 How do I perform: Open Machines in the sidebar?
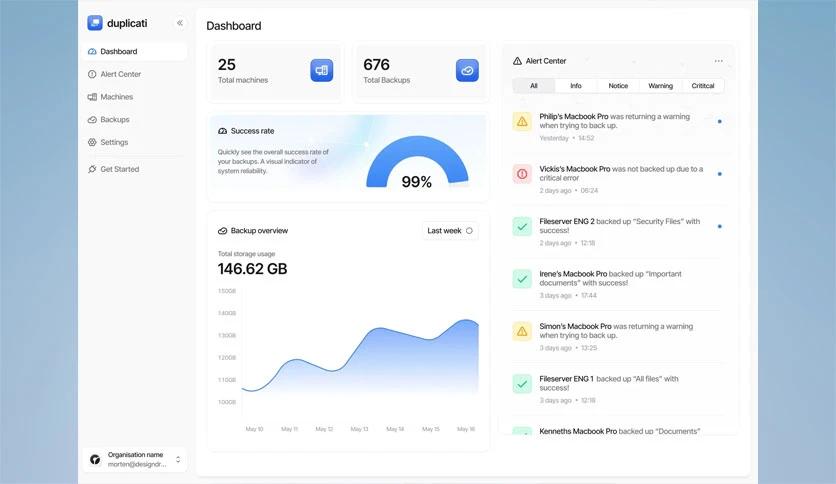tap(116, 97)
